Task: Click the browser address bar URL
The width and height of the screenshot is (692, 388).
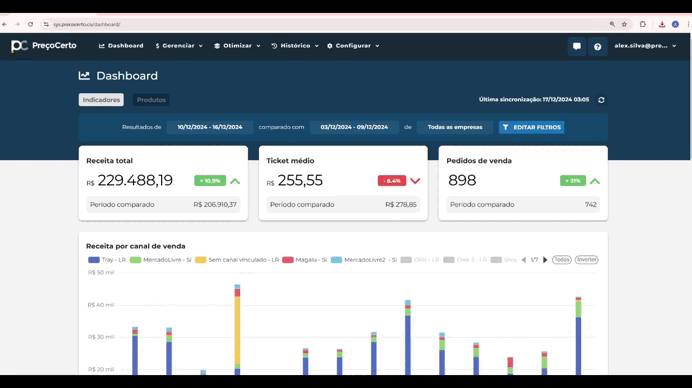Action: 86,24
